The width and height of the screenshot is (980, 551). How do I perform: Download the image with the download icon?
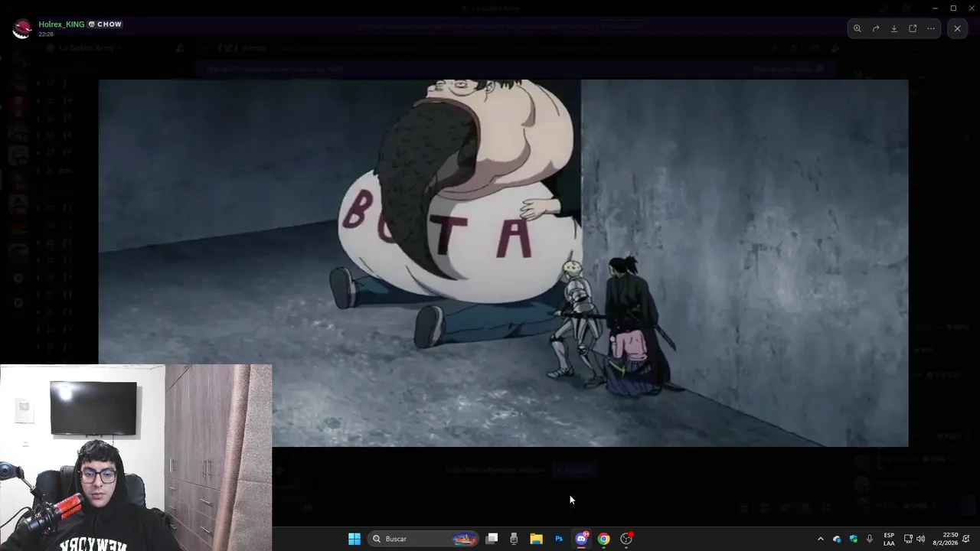click(894, 28)
